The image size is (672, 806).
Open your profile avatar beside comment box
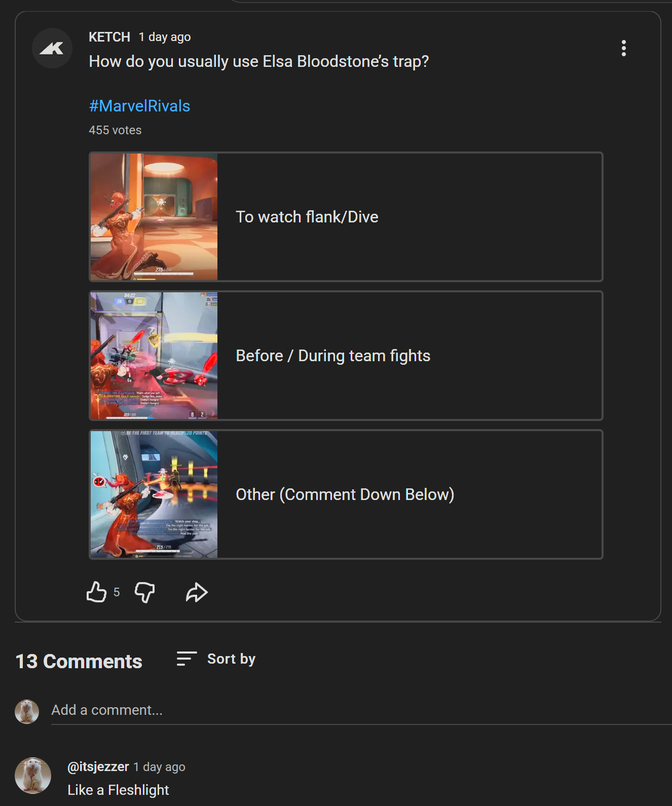pyautogui.click(x=27, y=711)
